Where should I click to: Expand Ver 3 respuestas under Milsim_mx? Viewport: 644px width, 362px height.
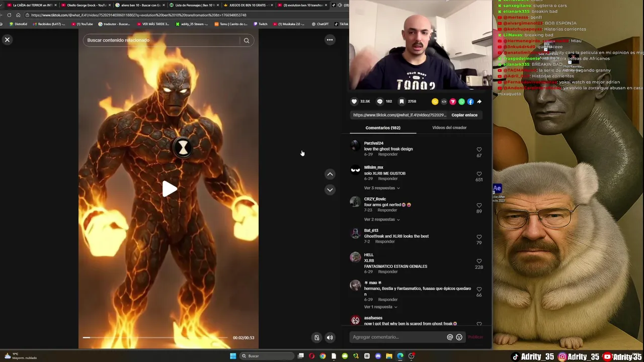point(382,188)
